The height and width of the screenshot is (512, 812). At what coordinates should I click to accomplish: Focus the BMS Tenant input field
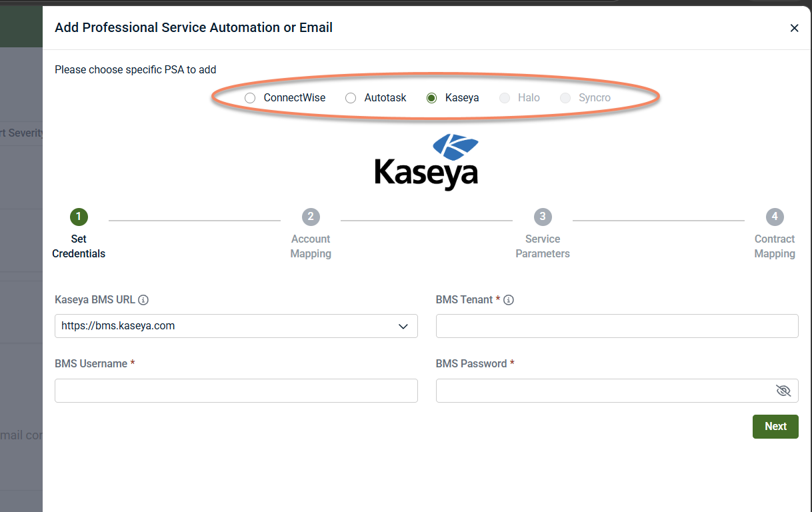(617, 326)
